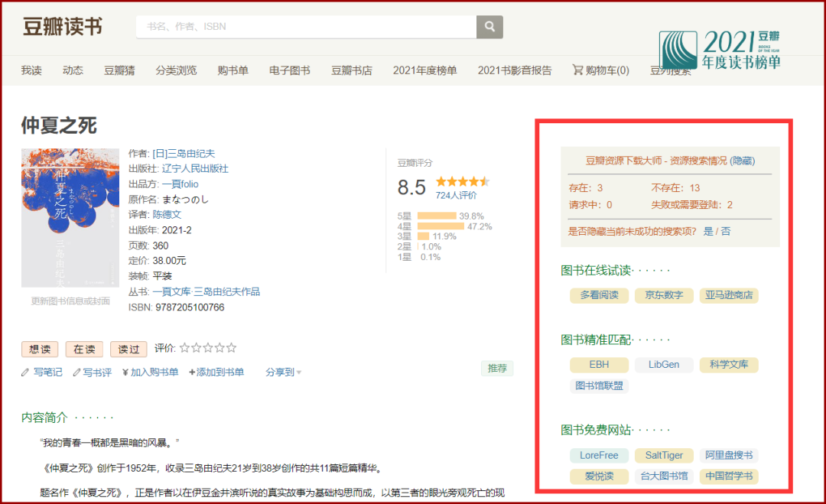This screenshot has width=826, height=504.
Task: Open 多看阅读 online preview
Action: click(x=599, y=295)
